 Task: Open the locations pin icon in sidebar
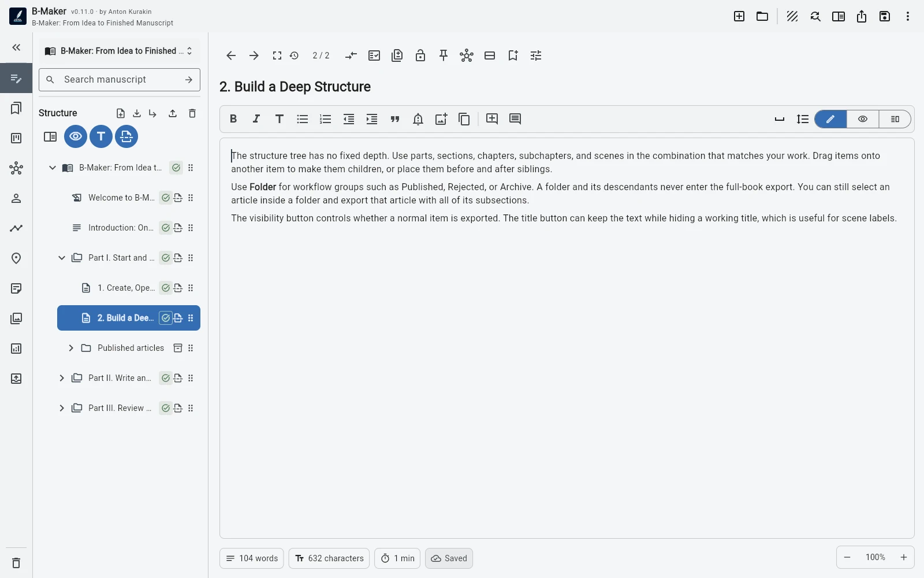pos(16,258)
